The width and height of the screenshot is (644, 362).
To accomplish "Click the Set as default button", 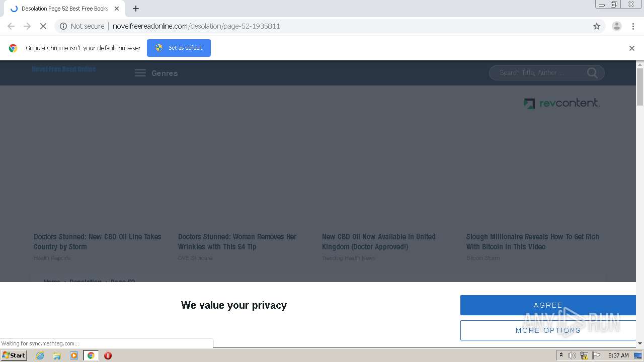I will 179,48.
